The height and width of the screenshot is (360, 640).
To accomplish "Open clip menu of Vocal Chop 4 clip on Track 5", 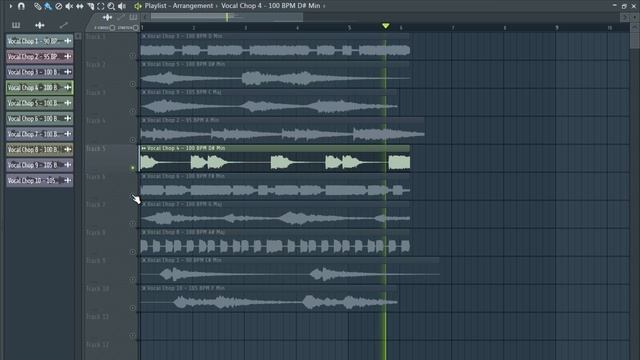I will tap(144, 149).
